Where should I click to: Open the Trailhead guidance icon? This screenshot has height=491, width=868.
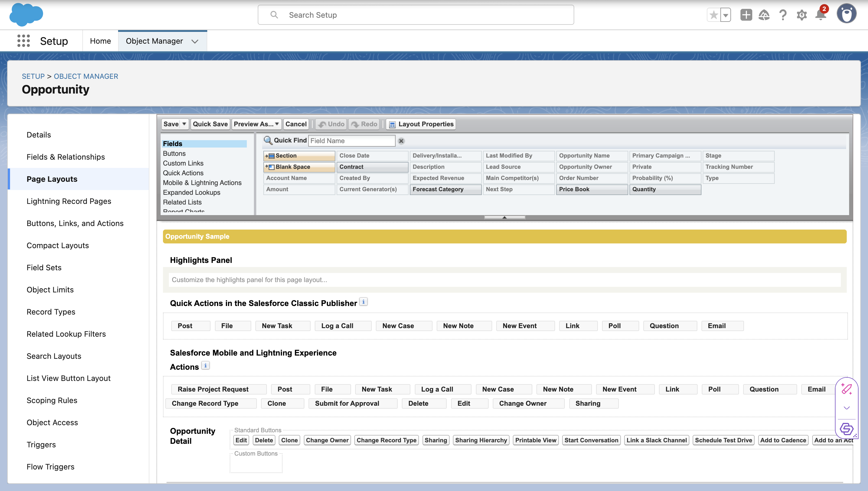click(764, 15)
